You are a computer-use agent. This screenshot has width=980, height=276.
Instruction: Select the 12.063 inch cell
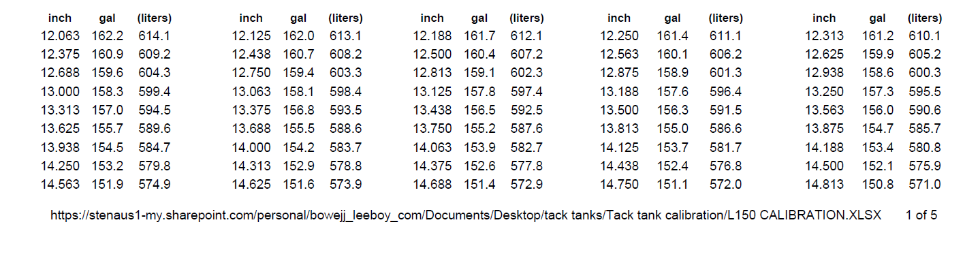(x=60, y=36)
